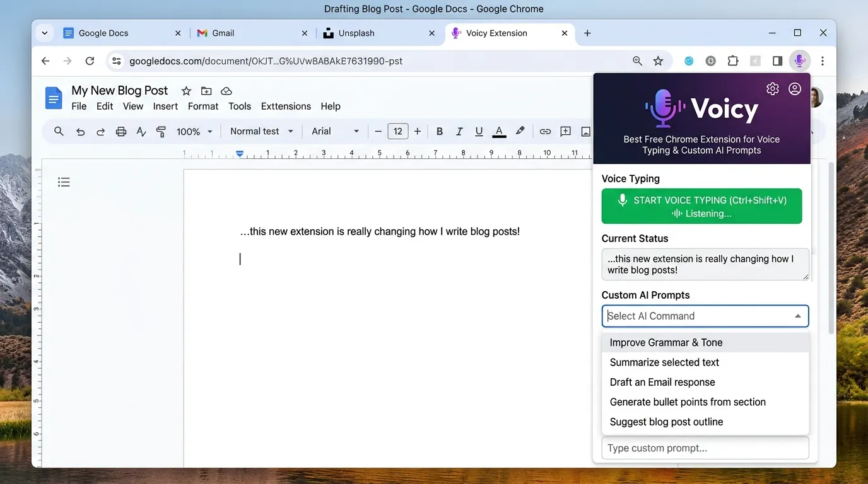The image size is (868, 484).
Task: Decrease font size
Action: 378,131
